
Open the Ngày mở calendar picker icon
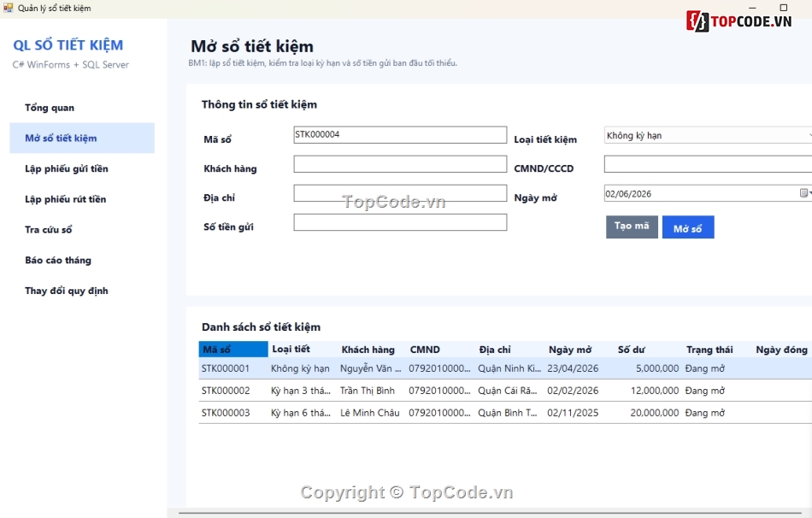coord(803,193)
